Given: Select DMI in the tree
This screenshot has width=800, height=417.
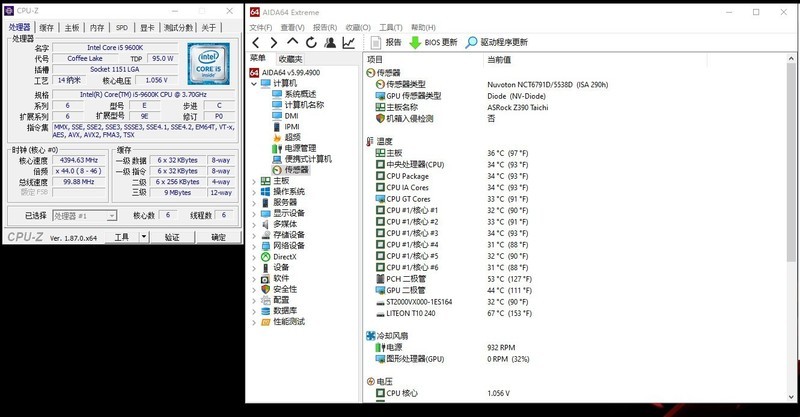Looking at the screenshot, I should tap(285, 116).
